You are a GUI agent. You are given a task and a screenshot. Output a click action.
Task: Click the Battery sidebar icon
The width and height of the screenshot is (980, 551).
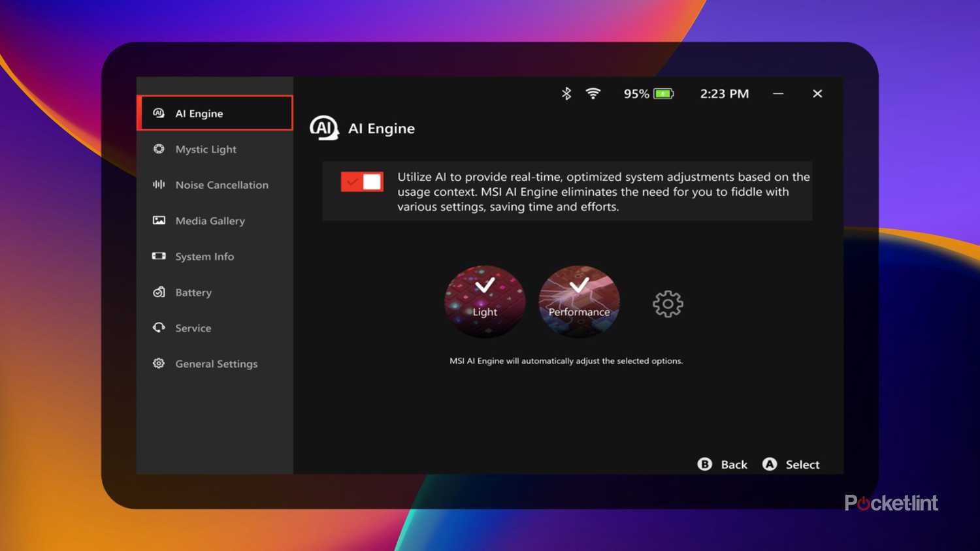[159, 292]
